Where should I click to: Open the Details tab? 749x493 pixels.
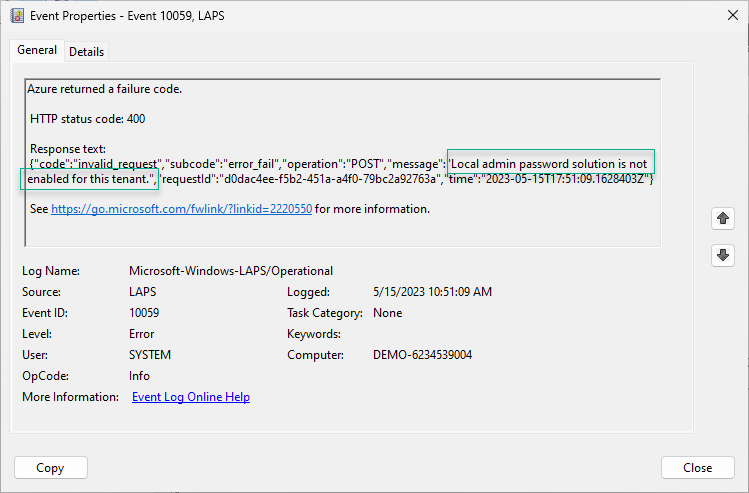click(86, 52)
